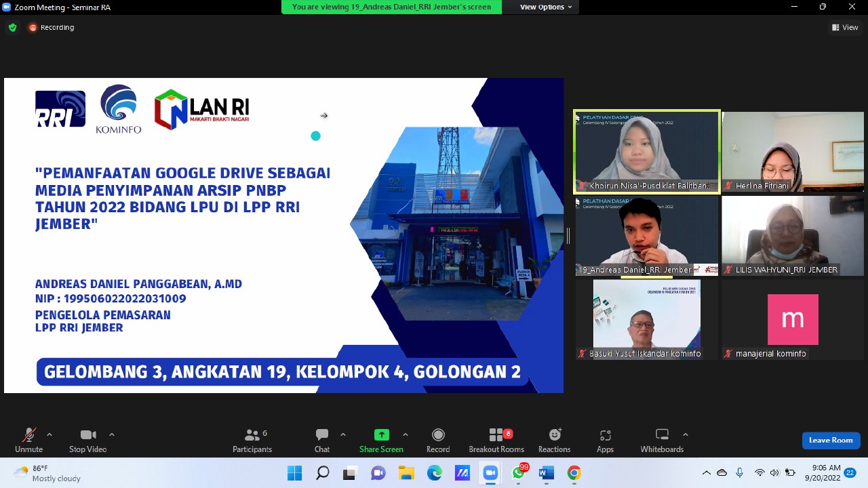This screenshot has height=488, width=868.
Task: Click the system tray microphone icon
Action: pyautogui.click(x=739, y=473)
